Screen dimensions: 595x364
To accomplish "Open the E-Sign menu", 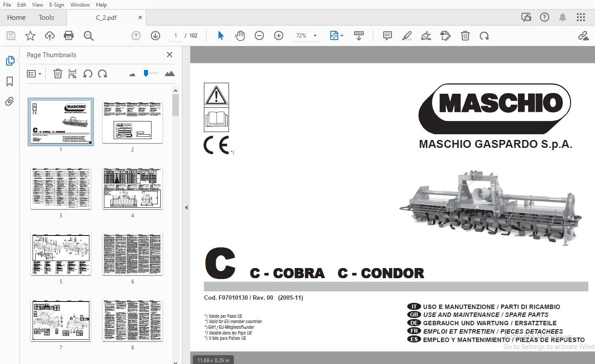I will point(56,4).
